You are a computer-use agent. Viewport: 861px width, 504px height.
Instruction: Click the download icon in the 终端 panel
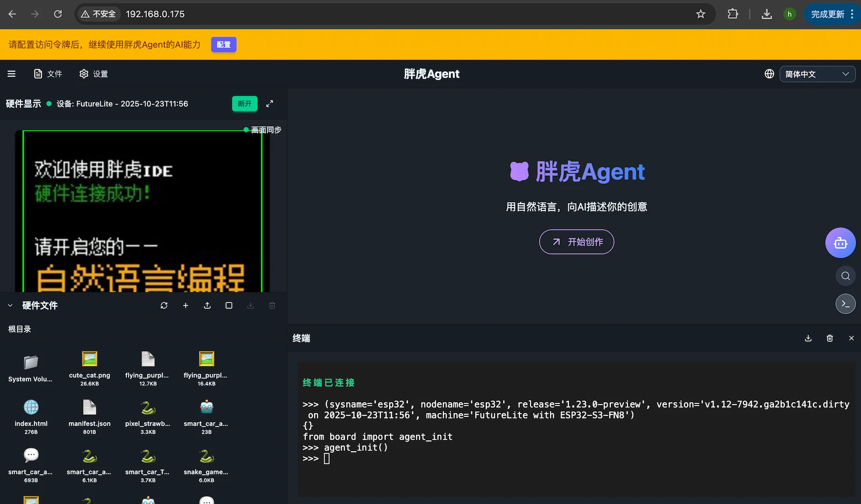coord(808,338)
